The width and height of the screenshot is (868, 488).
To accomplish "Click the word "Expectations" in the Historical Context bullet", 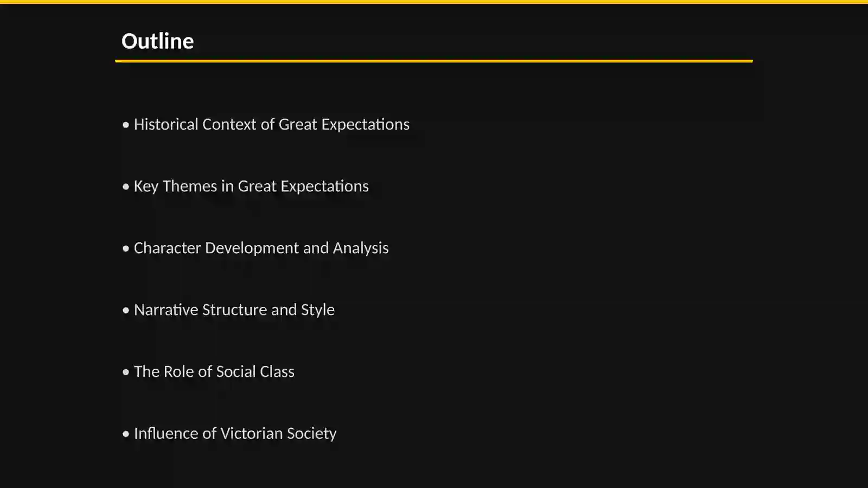I will point(366,125).
